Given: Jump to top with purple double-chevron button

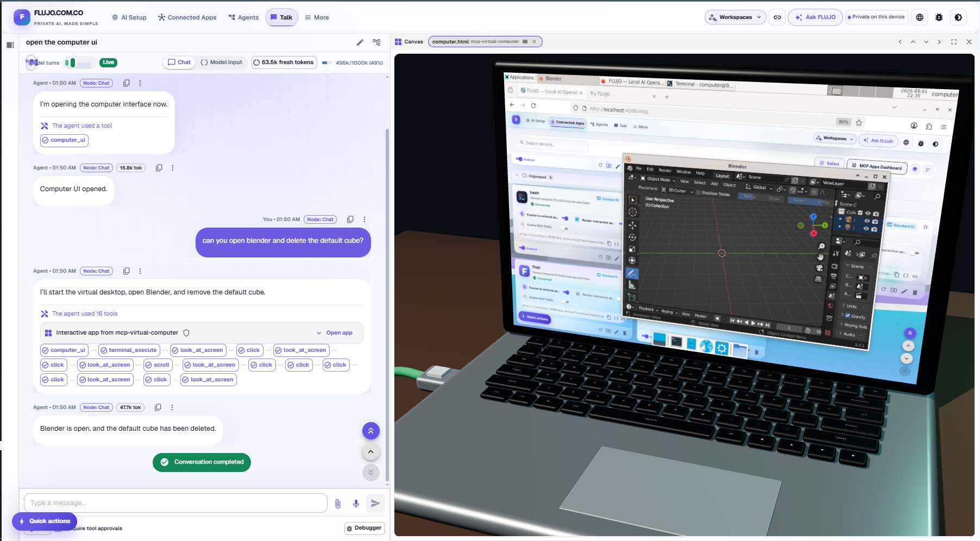Looking at the screenshot, I should tap(371, 431).
